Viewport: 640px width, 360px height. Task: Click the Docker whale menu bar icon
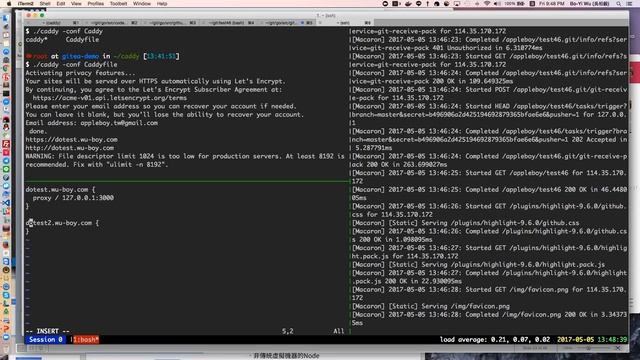tap(408, 4)
